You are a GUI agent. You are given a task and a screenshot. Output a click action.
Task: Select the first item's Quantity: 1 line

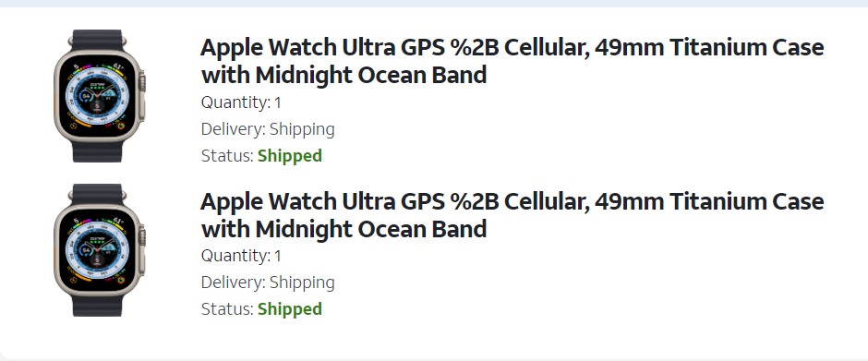coord(241,102)
